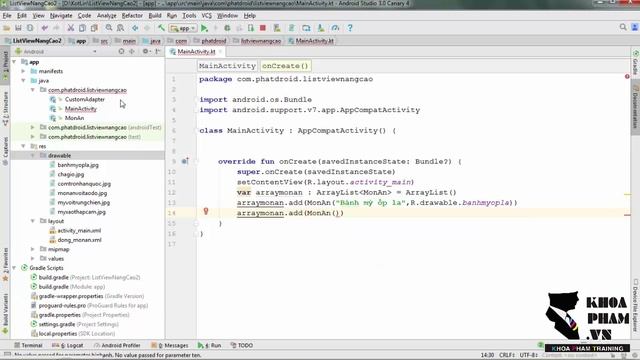Click the Synchronize toolbar icon
This screenshot has width=640, height=360.
tap(30, 28)
